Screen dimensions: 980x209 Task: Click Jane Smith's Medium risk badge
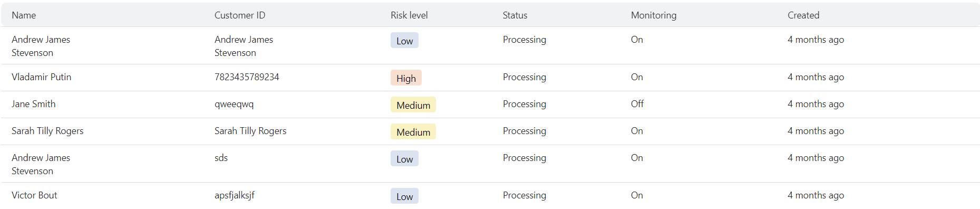coord(413,105)
